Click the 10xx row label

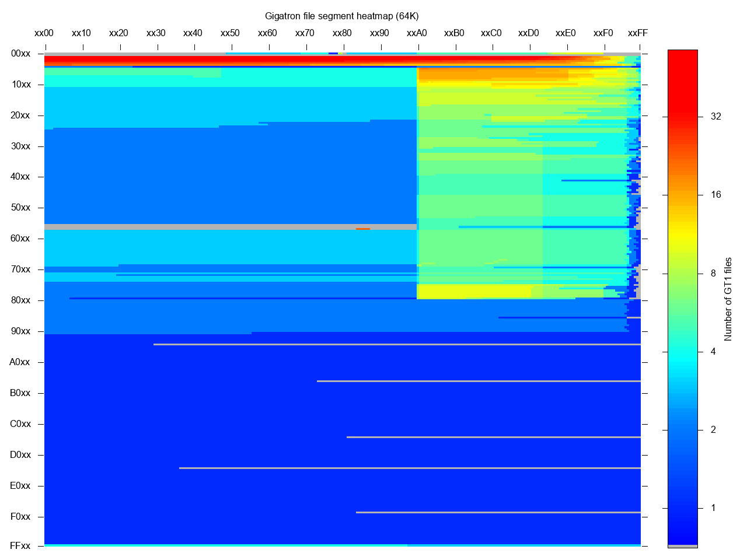21,85
